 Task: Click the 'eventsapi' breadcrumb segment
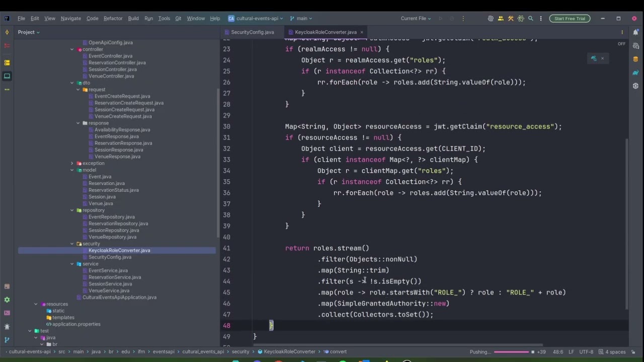coord(164,352)
